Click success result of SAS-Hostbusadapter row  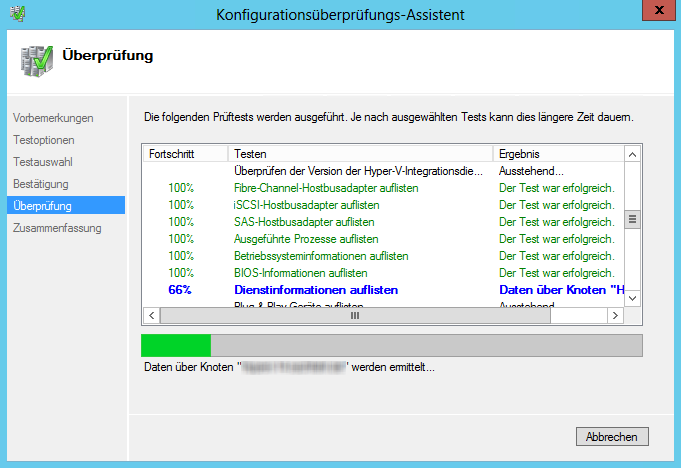[x=557, y=222]
